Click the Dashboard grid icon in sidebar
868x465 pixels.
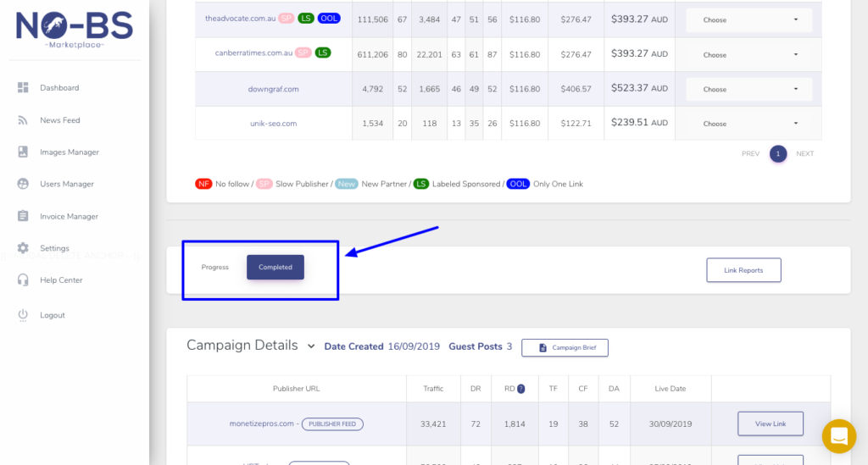tap(23, 88)
